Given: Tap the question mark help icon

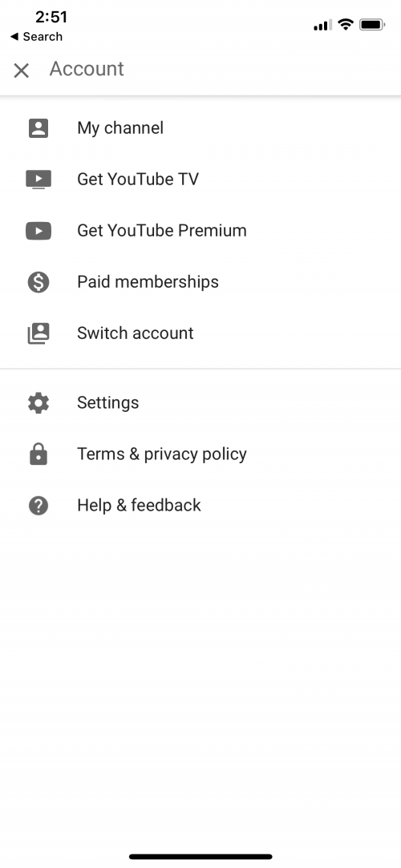Looking at the screenshot, I should tap(38, 506).
